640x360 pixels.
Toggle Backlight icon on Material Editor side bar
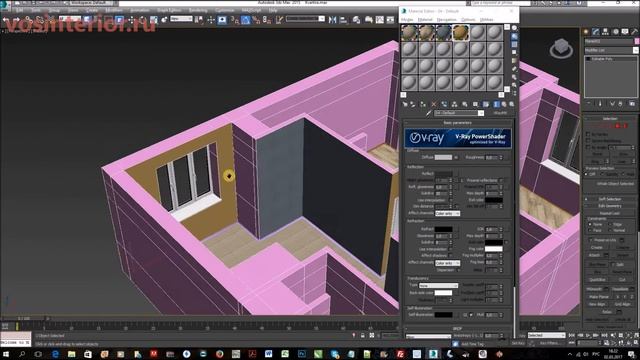[514, 36]
